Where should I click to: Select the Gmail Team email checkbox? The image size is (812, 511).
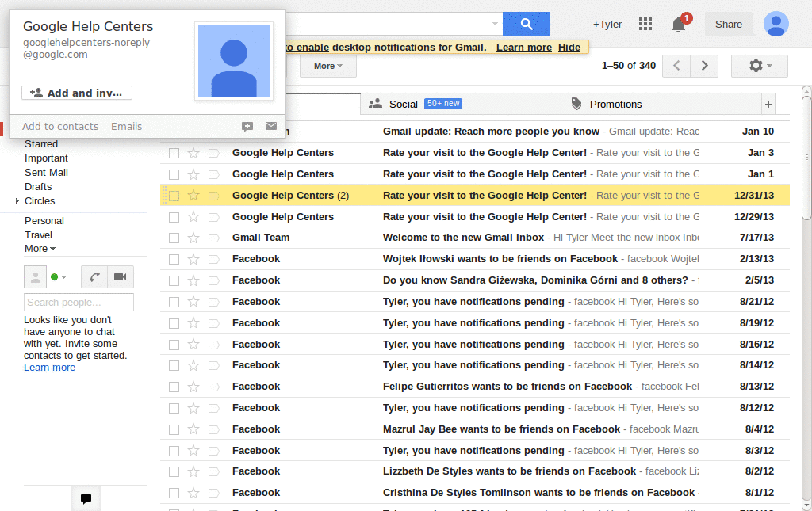[174, 238]
